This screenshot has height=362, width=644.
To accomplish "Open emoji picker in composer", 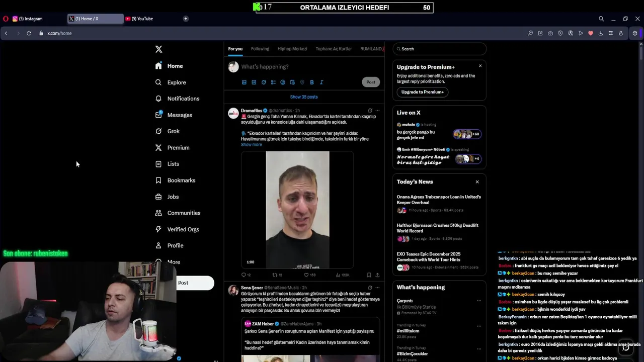I will 283,82.
